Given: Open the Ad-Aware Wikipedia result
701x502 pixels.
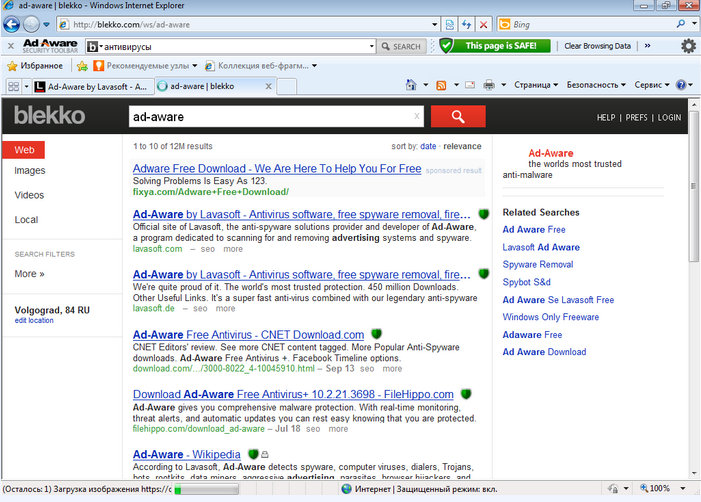Looking at the screenshot, I should (186, 454).
